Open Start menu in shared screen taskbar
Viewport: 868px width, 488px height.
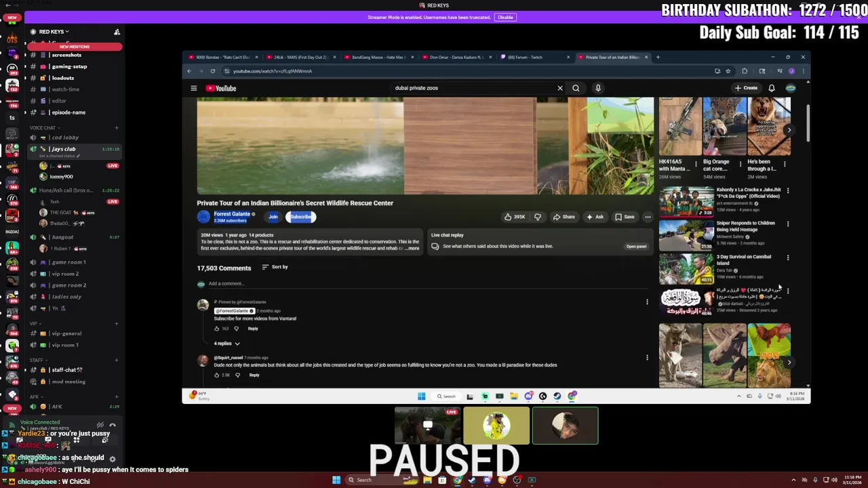pos(421,396)
